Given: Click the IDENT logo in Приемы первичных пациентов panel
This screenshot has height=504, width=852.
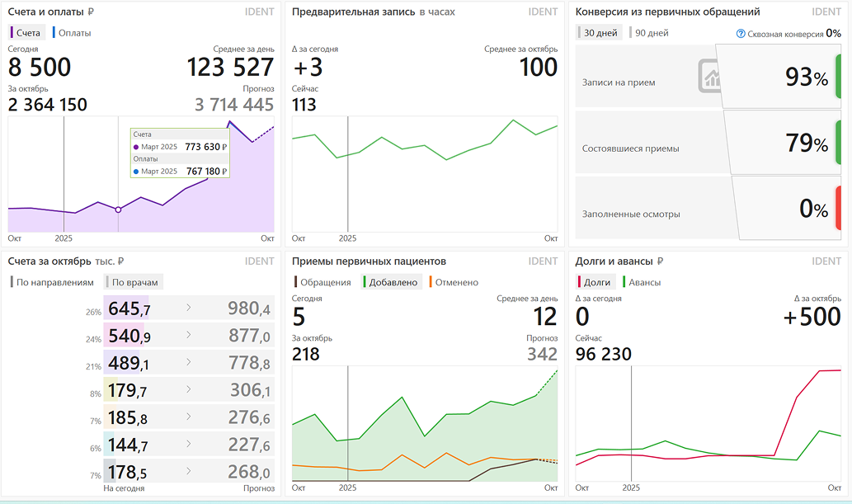Looking at the screenshot, I should pyautogui.click(x=543, y=261).
